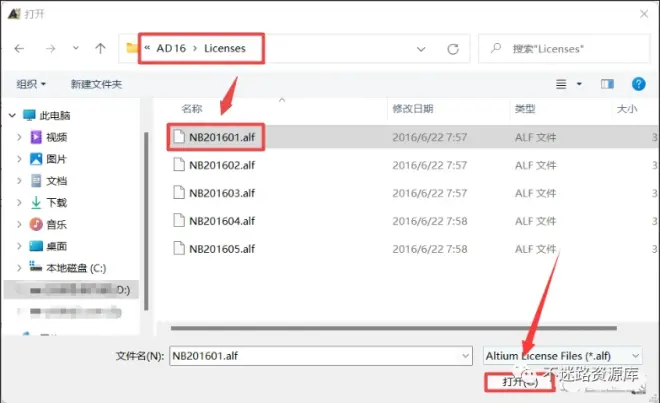Viewport: 660px width, 403px height.
Task: Select the 下载 folder in sidebar
Action: 56,202
